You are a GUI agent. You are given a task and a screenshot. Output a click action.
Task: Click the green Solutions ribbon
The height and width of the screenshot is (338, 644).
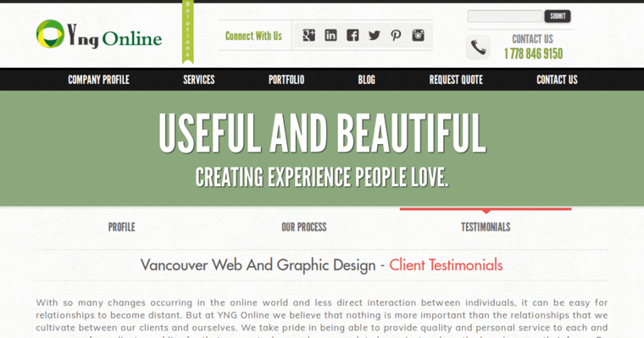click(x=188, y=31)
